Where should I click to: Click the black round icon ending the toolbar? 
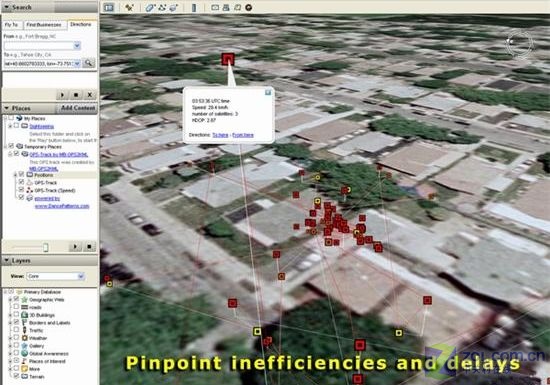point(249,7)
